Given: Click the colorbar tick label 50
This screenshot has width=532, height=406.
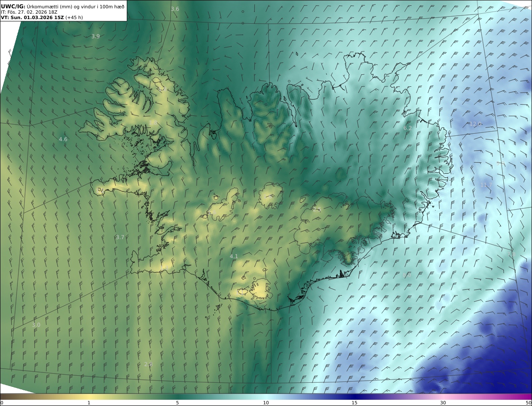Looking at the screenshot, I should click(x=529, y=403).
